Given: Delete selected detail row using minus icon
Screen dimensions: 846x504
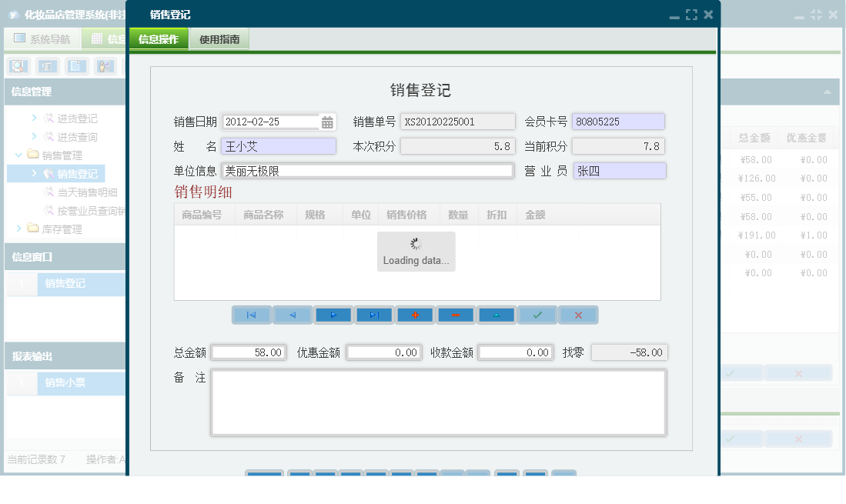Looking at the screenshot, I should [456, 315].
